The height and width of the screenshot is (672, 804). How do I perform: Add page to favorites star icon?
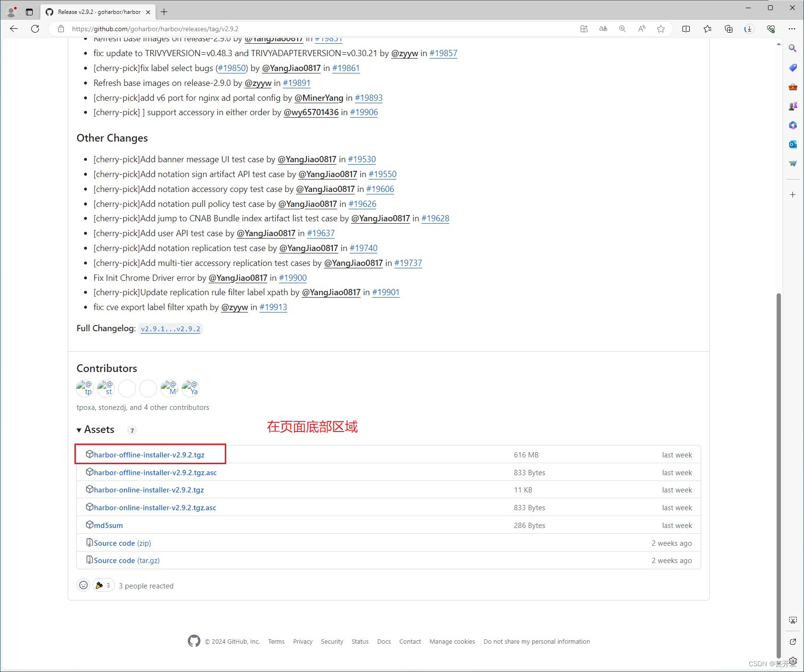[661, 29]
